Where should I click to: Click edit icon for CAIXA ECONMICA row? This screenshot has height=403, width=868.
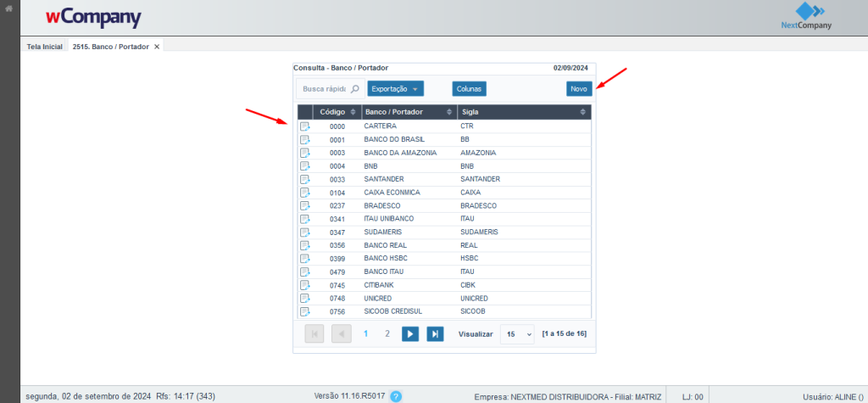[x=305, y=193]
